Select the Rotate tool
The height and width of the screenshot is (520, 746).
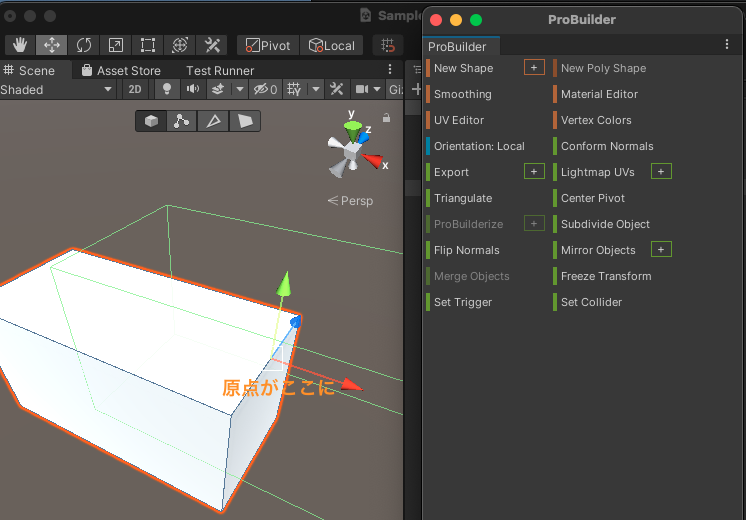pyautogui.click(x=84, y=45)
